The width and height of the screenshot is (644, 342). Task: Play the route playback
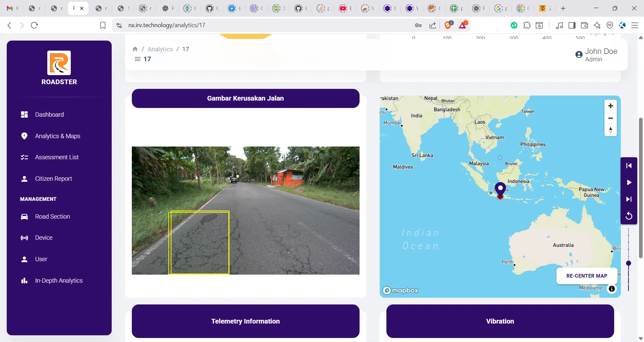click(629, 182)
